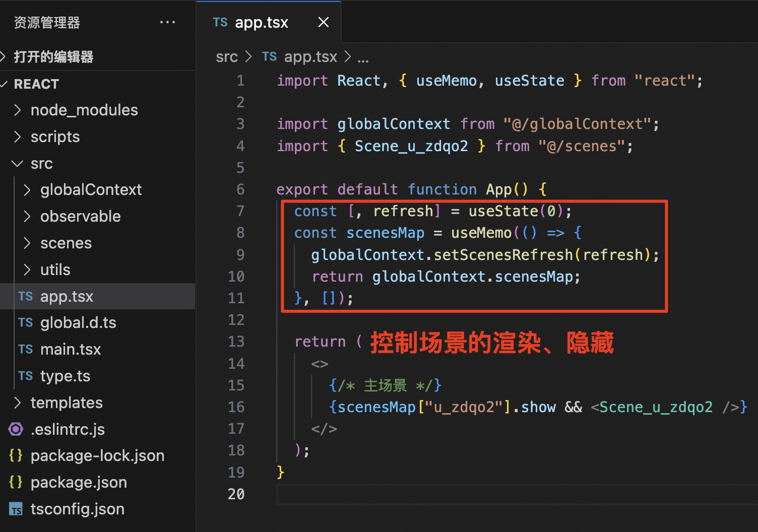
Task: Click line number 1 in gutter
Action: pyautogui.click(x=241, y=81)
